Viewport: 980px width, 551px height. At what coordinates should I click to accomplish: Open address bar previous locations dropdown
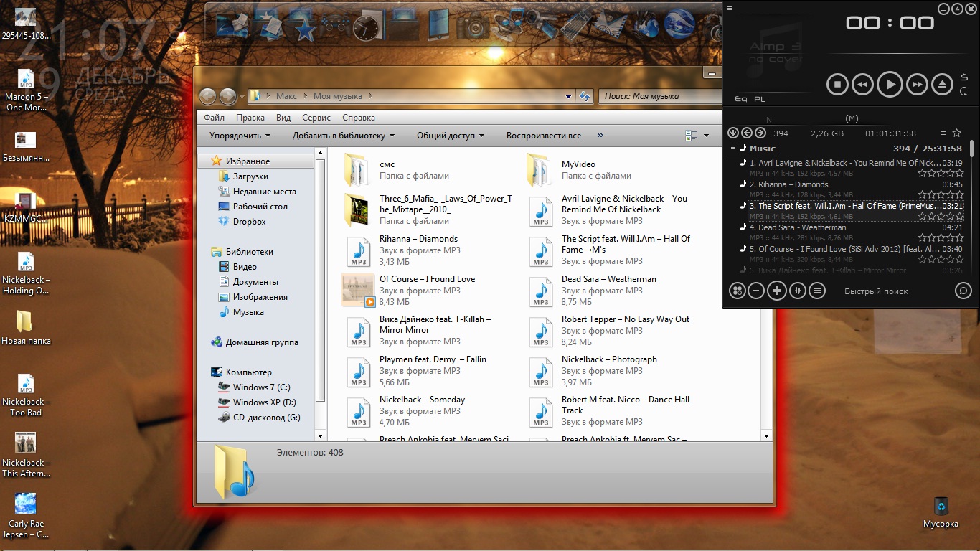pyautogui.click(x=568, y=96)
